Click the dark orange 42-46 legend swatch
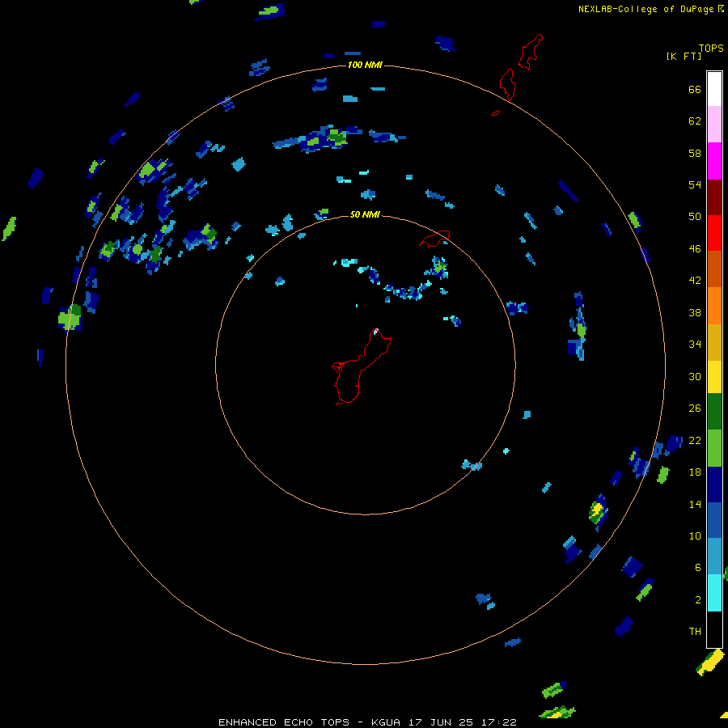Screen dimensions: 728x728 pyautogui.click(x=714, y=269)
